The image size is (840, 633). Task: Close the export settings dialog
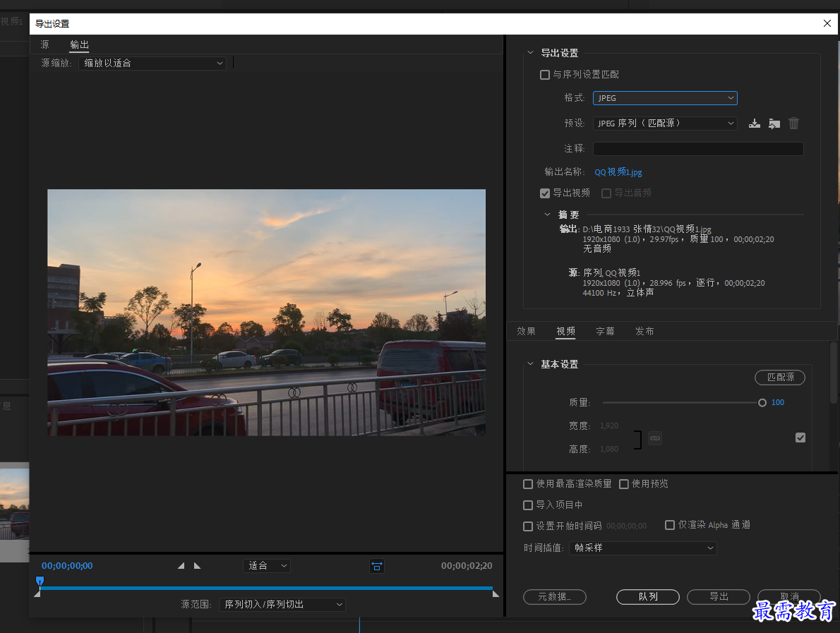click(827, 23)
